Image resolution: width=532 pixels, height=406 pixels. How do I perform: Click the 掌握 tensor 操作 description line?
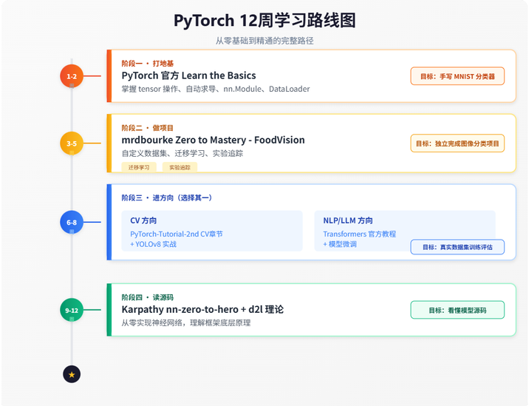pyautogui.click(x=216, y=89)
